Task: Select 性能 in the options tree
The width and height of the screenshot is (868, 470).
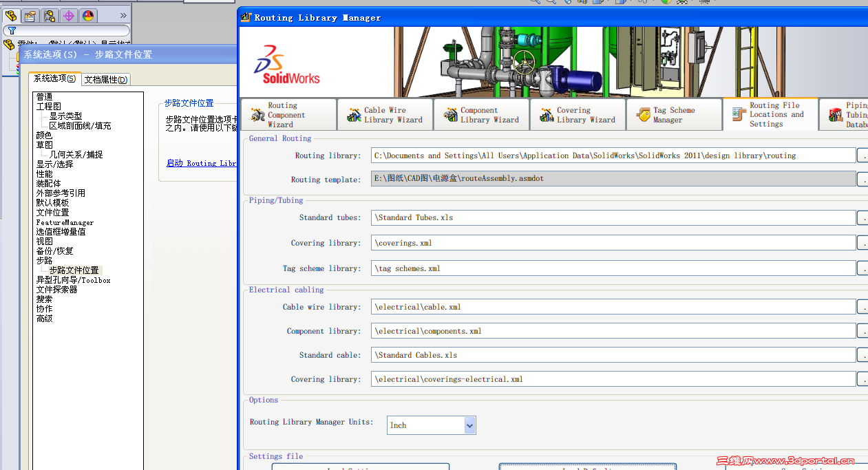Action: click(x=44, y=174)
